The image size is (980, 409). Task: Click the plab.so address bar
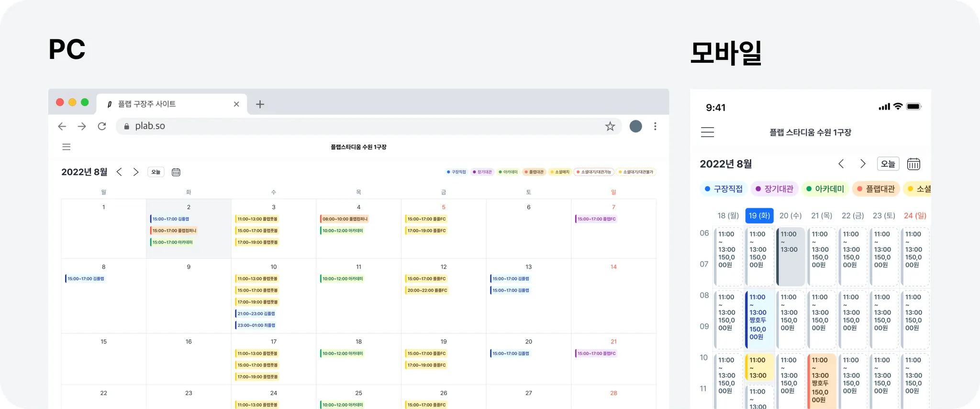point(368,126)
